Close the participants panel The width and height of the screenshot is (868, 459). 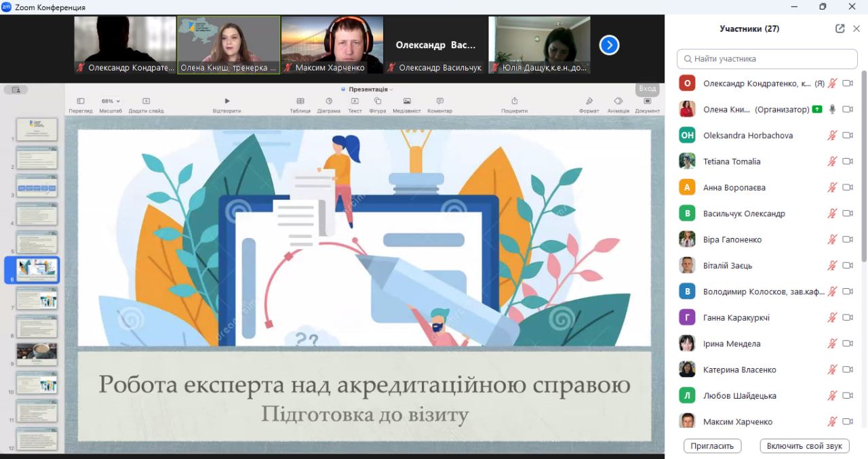[x=856, y=28]
